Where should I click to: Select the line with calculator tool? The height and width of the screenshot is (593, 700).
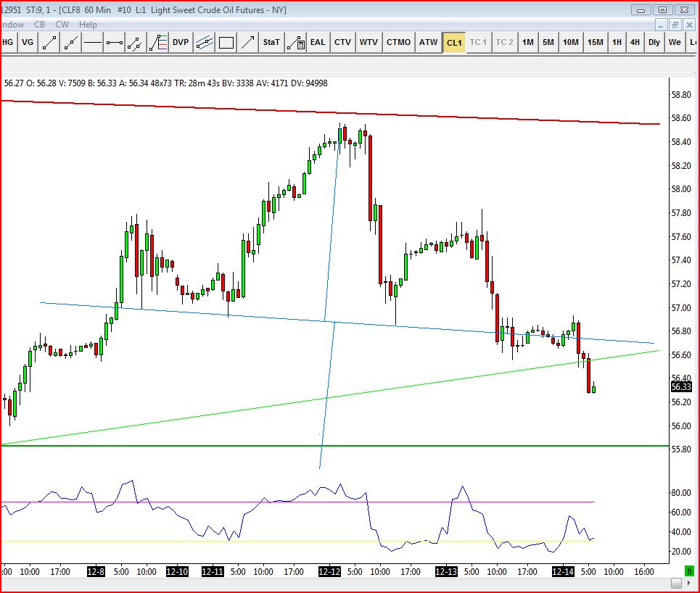tap(295, 42)
